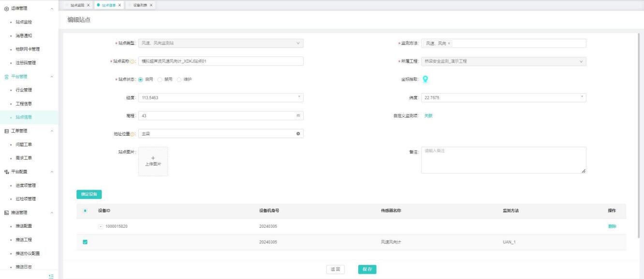Click the 坐标拾取 map pin icon
The image size is (644, 279).
pyautogui.click(x=425, y=79)
